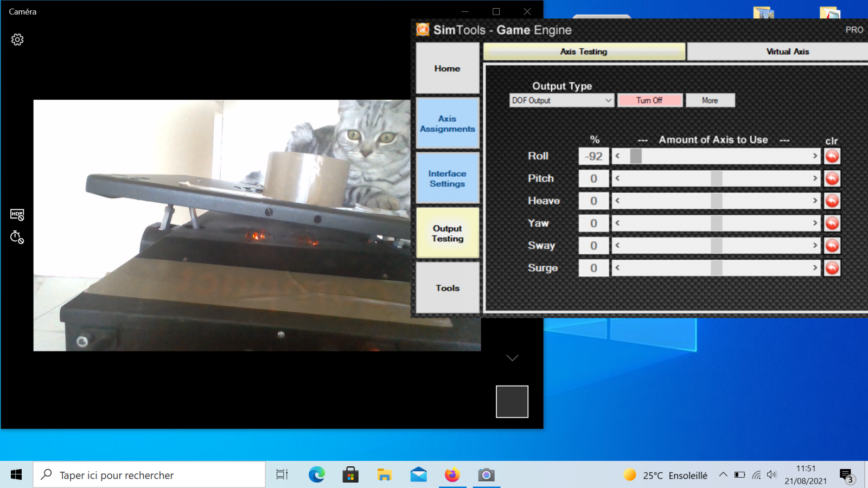Toggle HDR mode in the Camera app
The height and width of the screenshot is (488, 868).
click(x=17, y=215)
